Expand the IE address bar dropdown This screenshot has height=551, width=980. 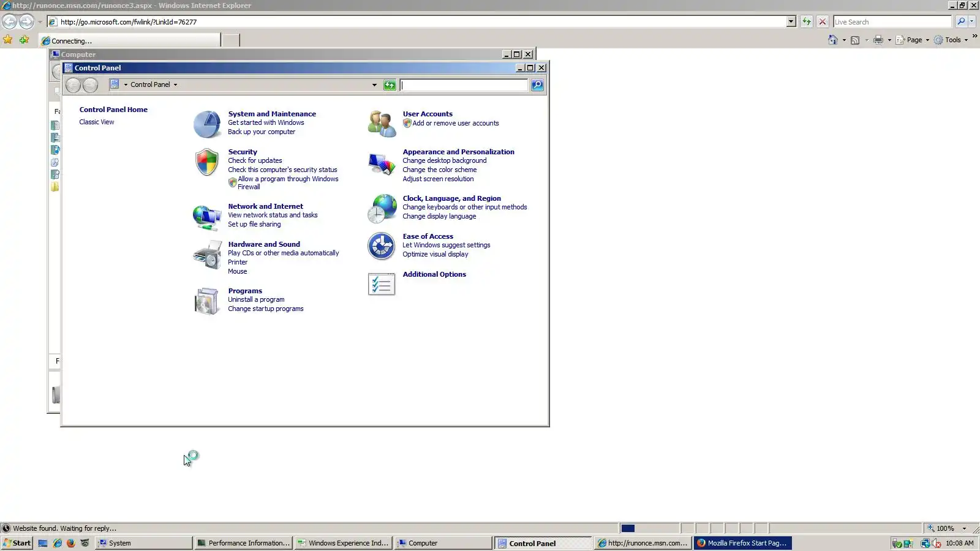[791, 21]
